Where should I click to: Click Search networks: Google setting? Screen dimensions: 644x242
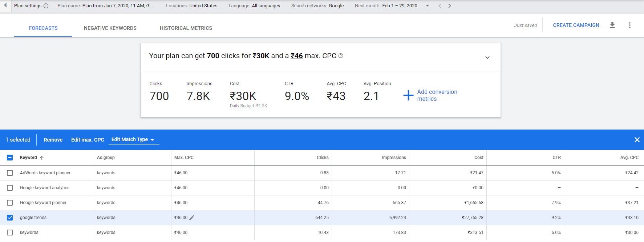coord(317,6)
